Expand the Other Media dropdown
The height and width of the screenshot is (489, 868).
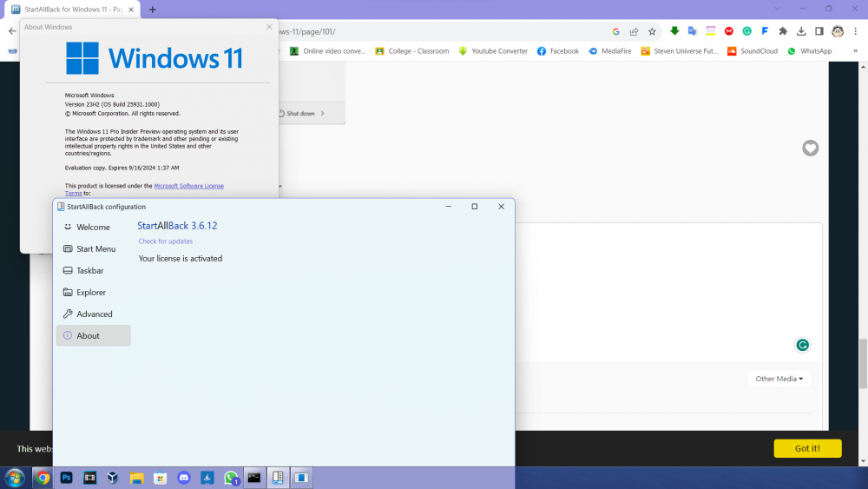(x=779, y=379)
